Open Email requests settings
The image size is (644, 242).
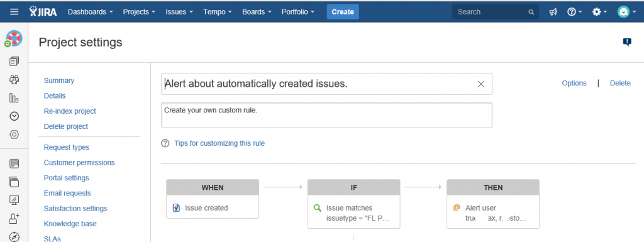tap(67, 193)
